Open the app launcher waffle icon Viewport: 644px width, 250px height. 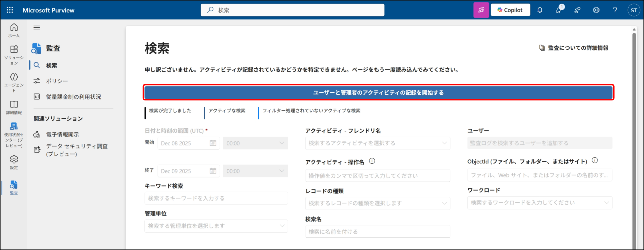point(10,10)
